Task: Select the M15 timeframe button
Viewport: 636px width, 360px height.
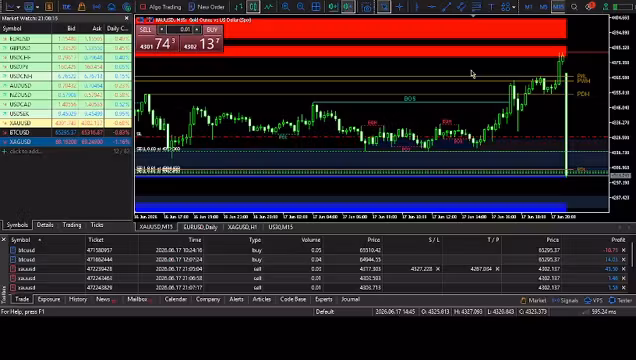Action: 559,7
